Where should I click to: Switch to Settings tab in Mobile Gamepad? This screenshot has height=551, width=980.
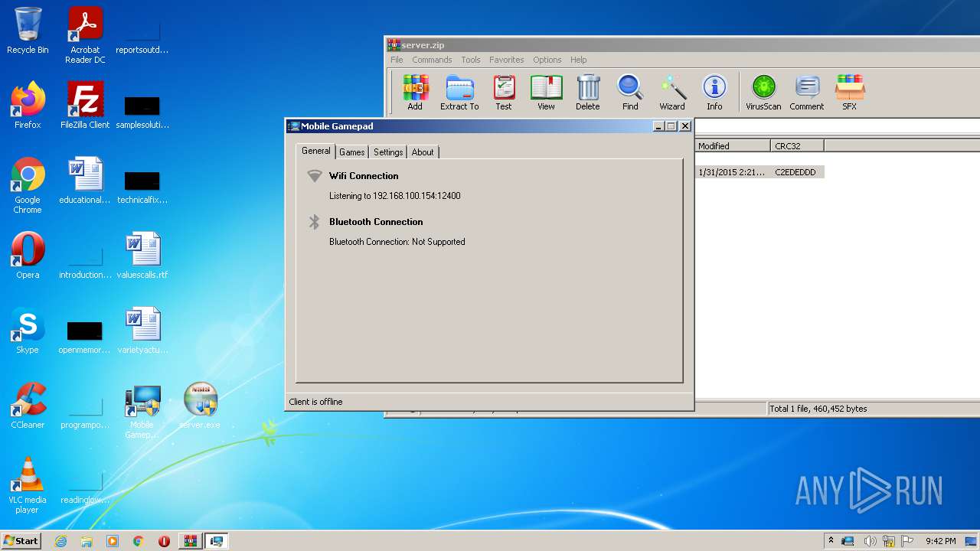tap(388, 152)
